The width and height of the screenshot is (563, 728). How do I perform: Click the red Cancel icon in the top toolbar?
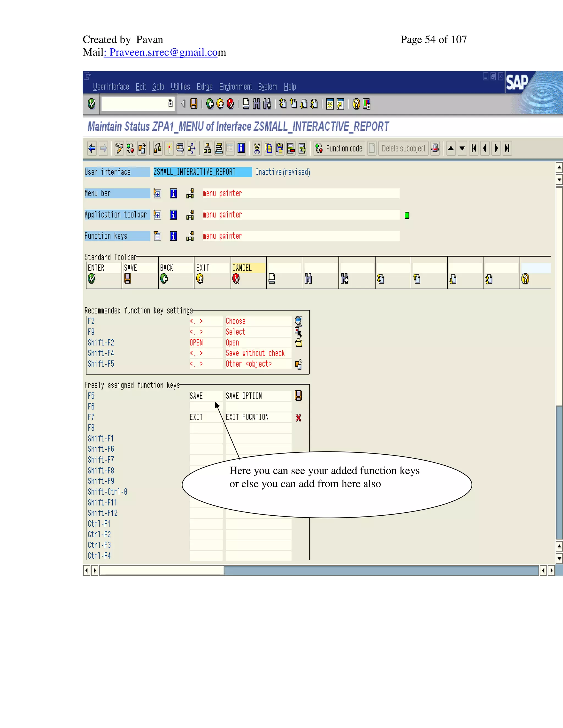230,104
